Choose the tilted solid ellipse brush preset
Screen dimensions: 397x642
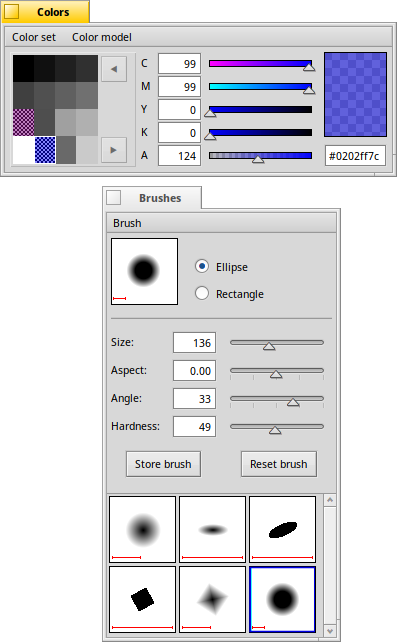(x=282, y=529)
